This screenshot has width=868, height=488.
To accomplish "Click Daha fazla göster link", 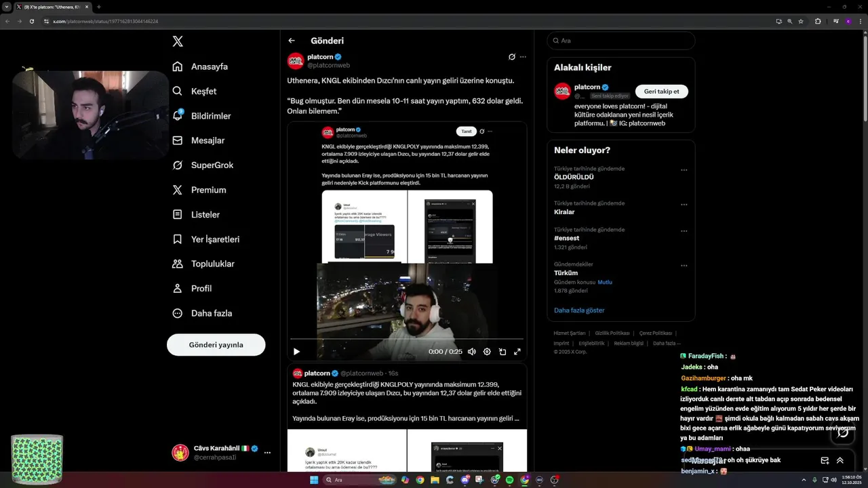I will coord(579,310).
